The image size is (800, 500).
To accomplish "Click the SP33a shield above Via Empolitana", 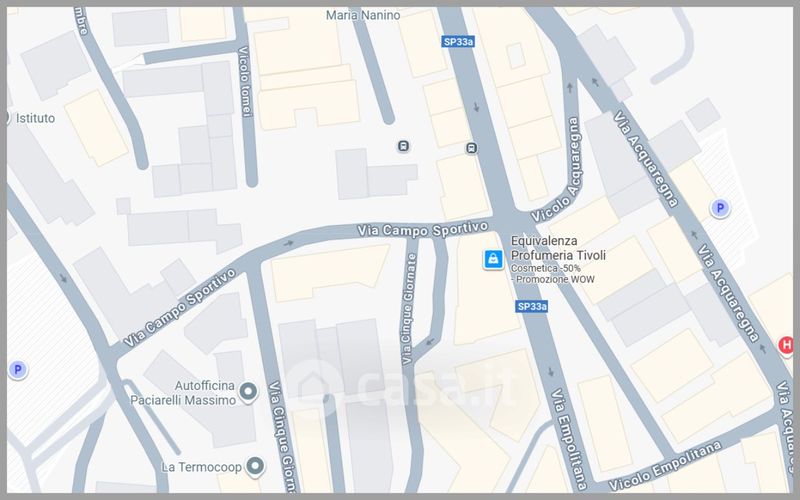I will 532,306.
